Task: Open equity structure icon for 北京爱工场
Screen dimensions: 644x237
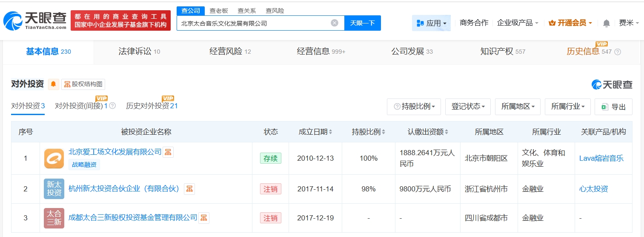Action: [x=168, y=152]
